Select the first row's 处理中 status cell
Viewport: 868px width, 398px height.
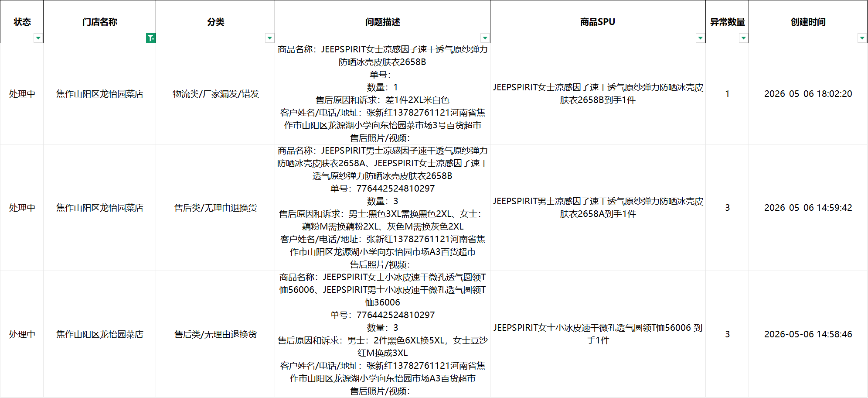click(22, 94)
